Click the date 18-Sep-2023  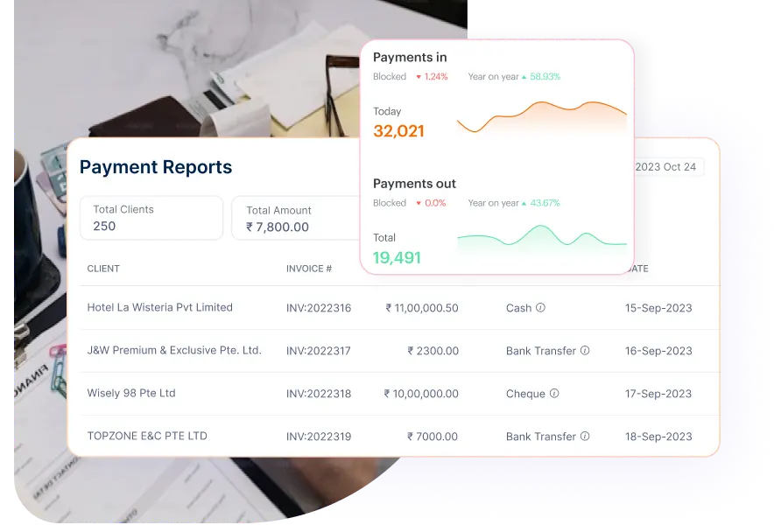tap(658, 437)
